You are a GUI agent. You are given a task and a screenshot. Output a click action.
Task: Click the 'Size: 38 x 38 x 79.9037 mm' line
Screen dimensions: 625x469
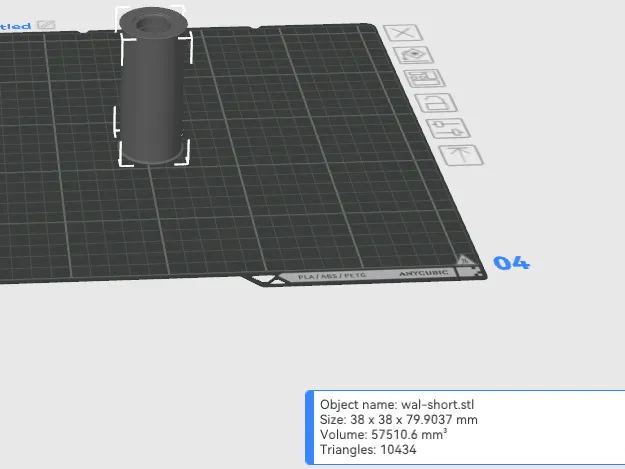click(x=399, y=420)
